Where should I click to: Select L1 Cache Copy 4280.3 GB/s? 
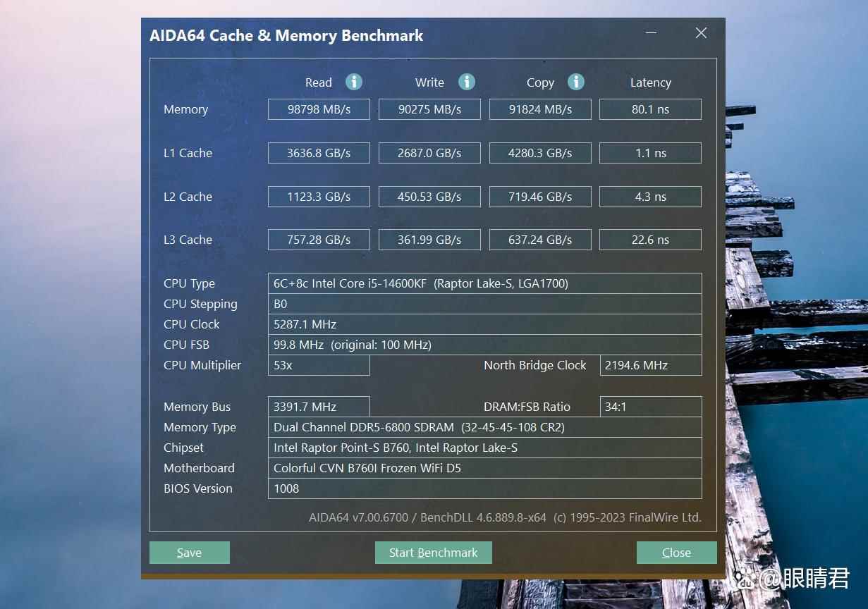tap(540, 153)
